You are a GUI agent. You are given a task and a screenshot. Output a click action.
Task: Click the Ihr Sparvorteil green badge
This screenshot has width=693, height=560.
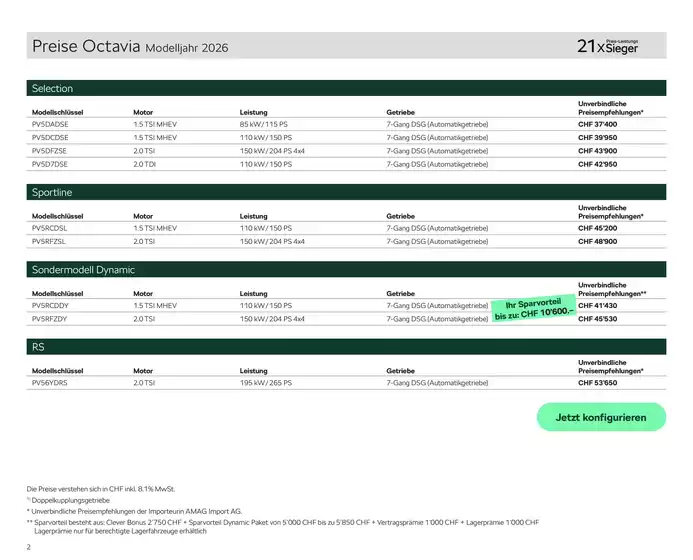[x=534, y=309]
